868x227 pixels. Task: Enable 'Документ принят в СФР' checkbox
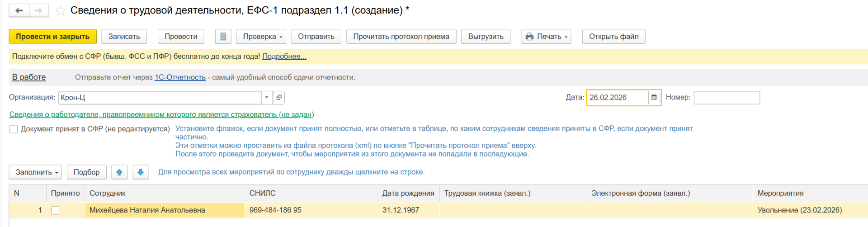coord(14,129)
